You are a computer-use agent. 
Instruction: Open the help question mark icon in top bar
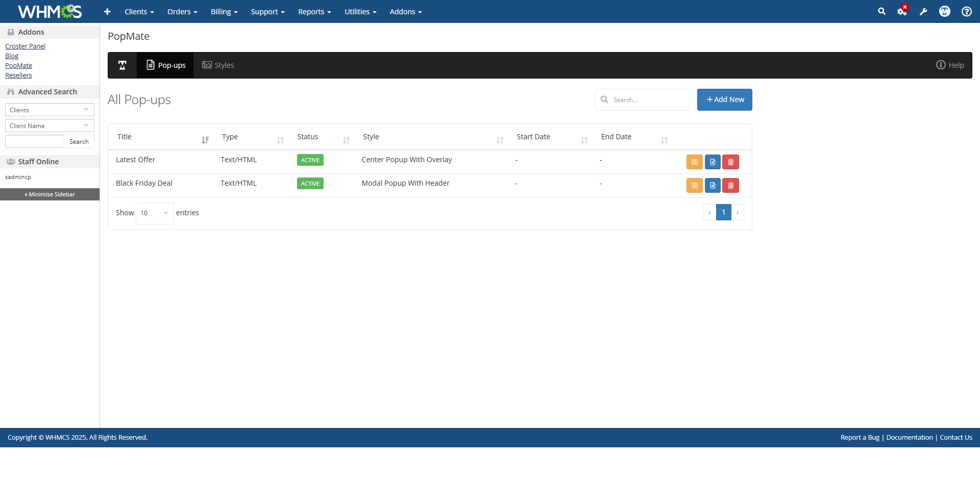point(967,11)
